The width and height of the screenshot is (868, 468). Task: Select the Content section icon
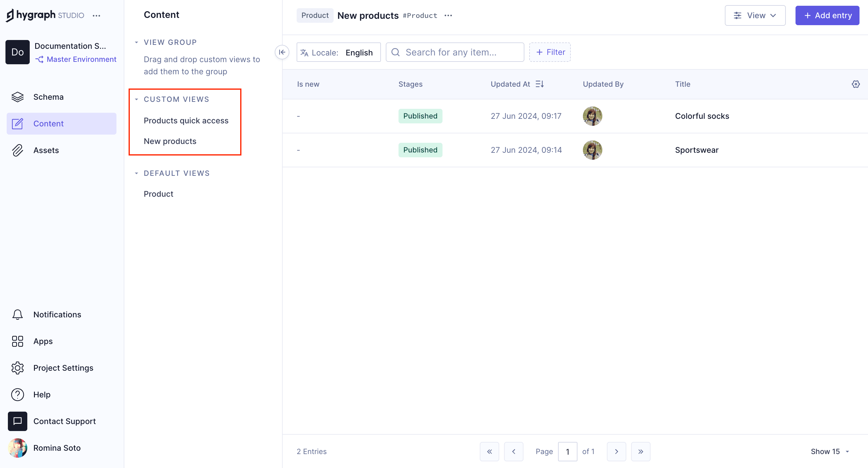pyautogui.click(x=18, y=123)
